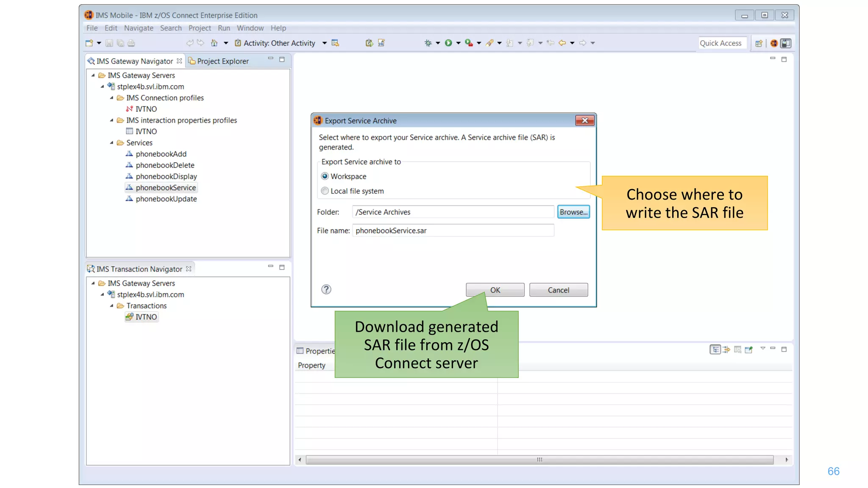Open the Debug dropdown arrow
The width and height of the screenshot is (868, 488).
click(438, 43)
